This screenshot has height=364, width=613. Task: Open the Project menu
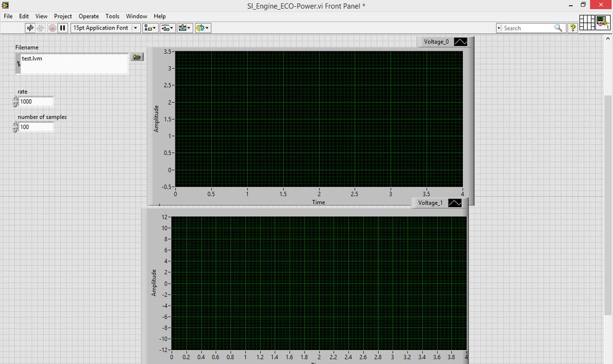click(63, 16)
